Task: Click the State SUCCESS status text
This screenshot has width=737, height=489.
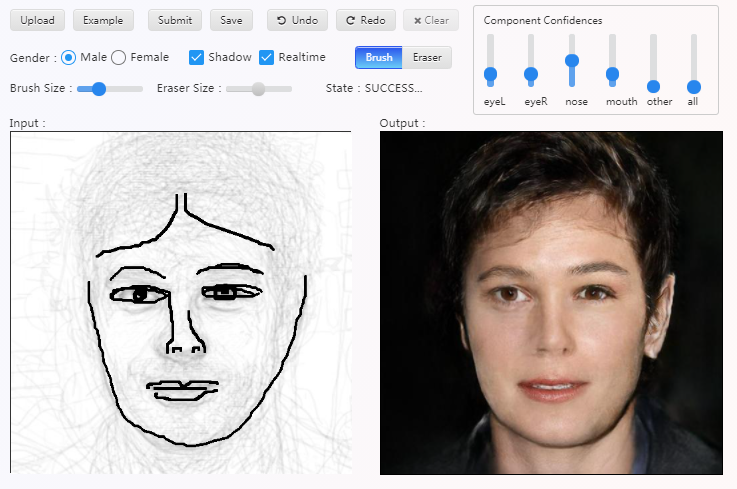Action: tap(374, 88)
